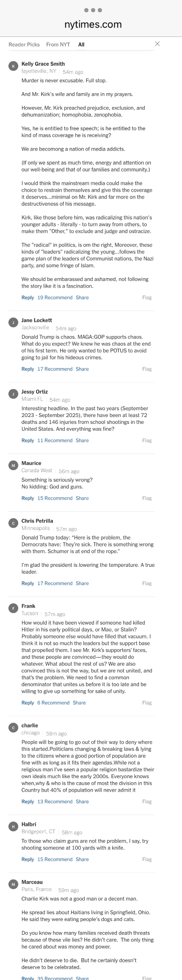Flag Maurice's comment
This screenshot has width=182, height=980.
coord(147,498)
